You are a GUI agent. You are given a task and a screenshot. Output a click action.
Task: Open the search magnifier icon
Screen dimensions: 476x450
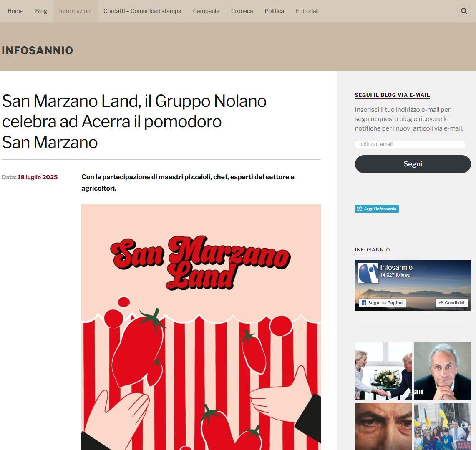463,11
